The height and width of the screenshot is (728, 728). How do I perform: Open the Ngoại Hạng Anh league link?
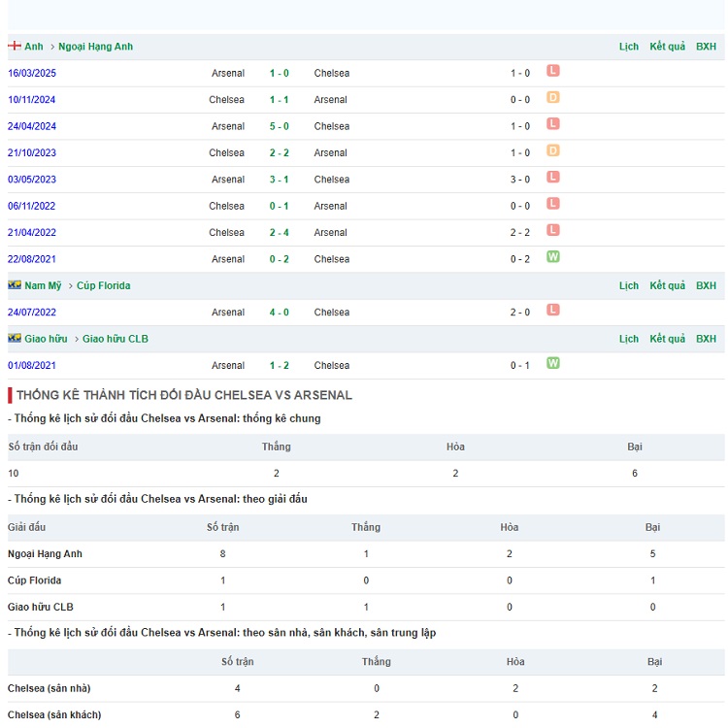(95, 47)
